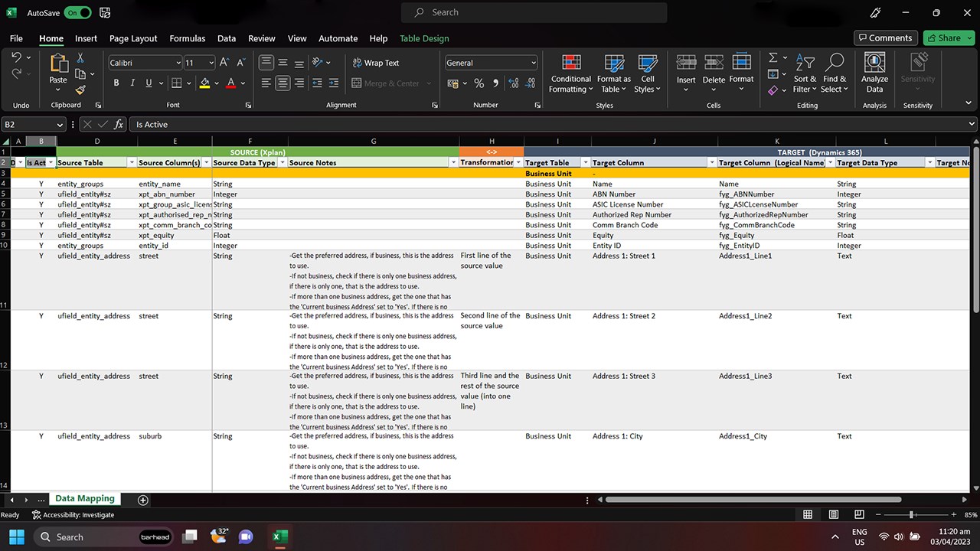Click the Conditional Formatting button

[571, 73]
